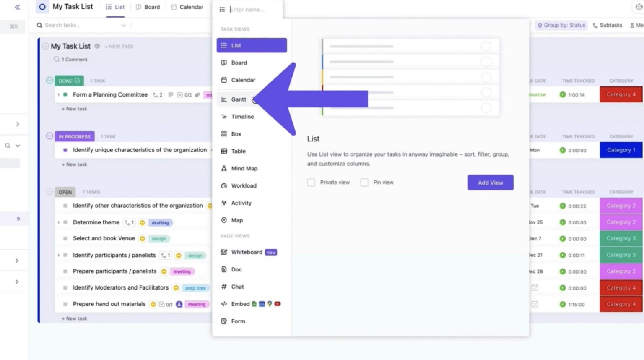Enable the Pin view checkbox

point(364,182)
